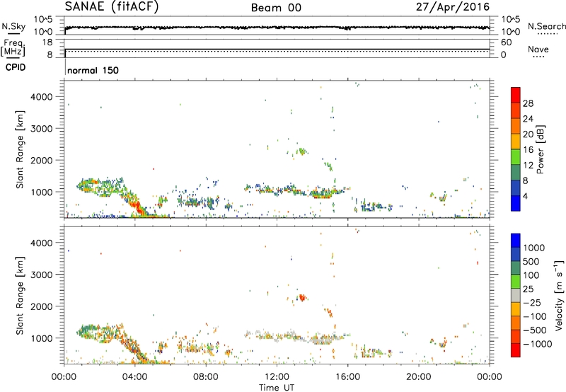
Task: Click the Slant Range label of the velocity panel
Action: (x=20, y=295)
